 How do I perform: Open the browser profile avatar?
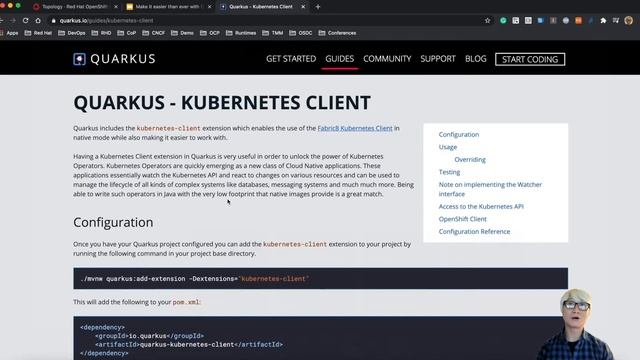point(629,20)
